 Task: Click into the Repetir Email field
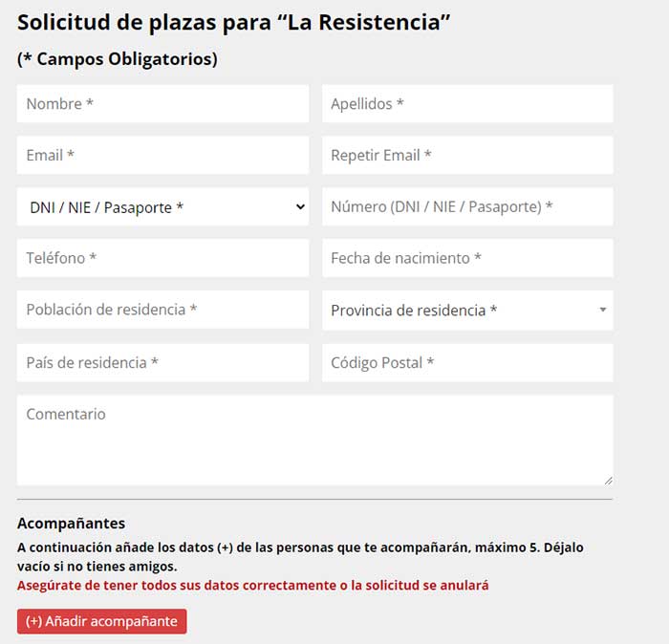click(x=466, y=156)
